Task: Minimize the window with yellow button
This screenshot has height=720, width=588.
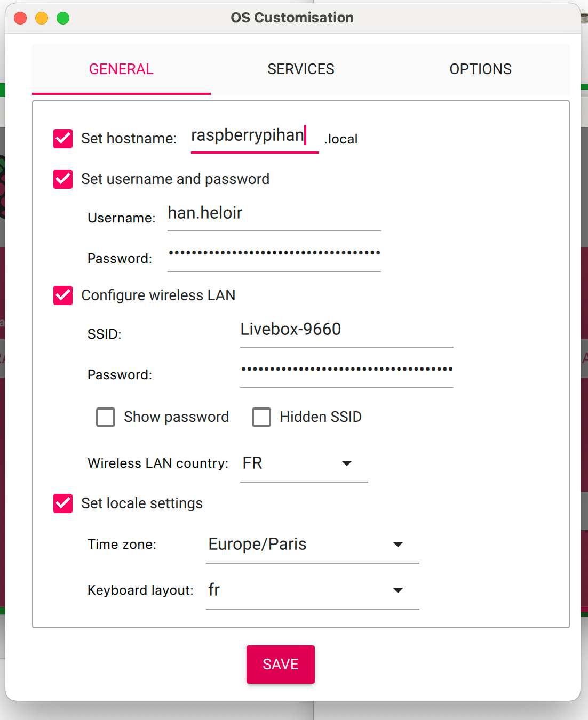Action: (42, 18)
